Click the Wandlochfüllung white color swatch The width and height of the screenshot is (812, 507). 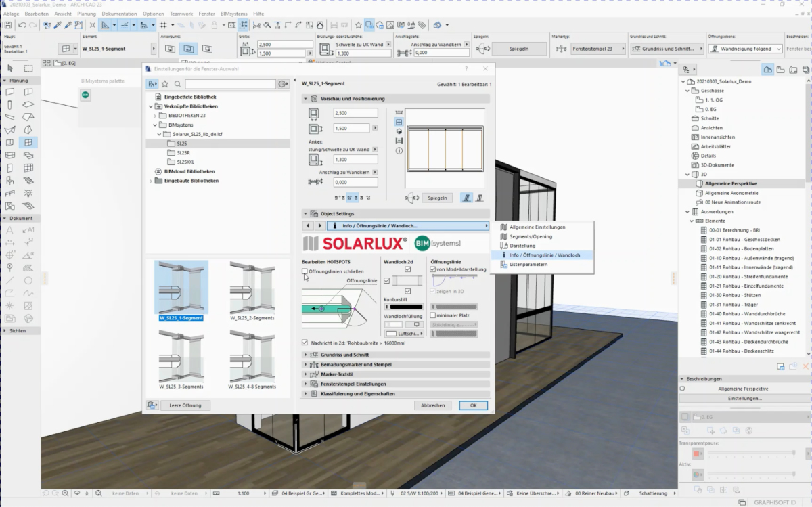pyautogui.click(x=393, y=324)
